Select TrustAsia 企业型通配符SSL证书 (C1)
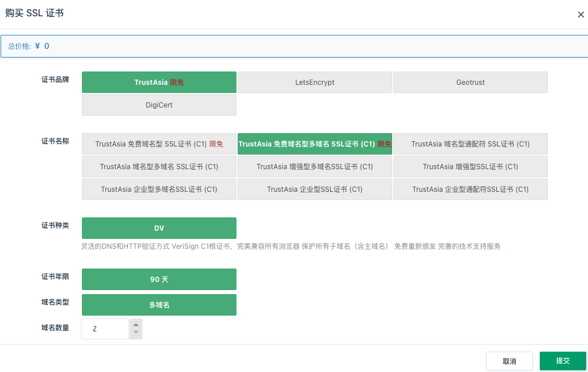 click(x=470, y=189)
